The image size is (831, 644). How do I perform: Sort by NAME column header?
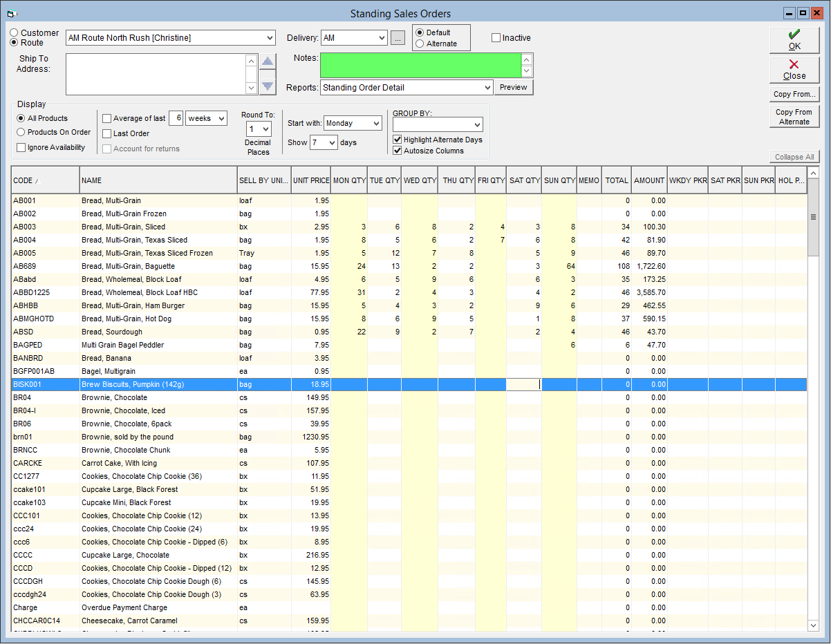pyautogui.click(x=158, y=180)
